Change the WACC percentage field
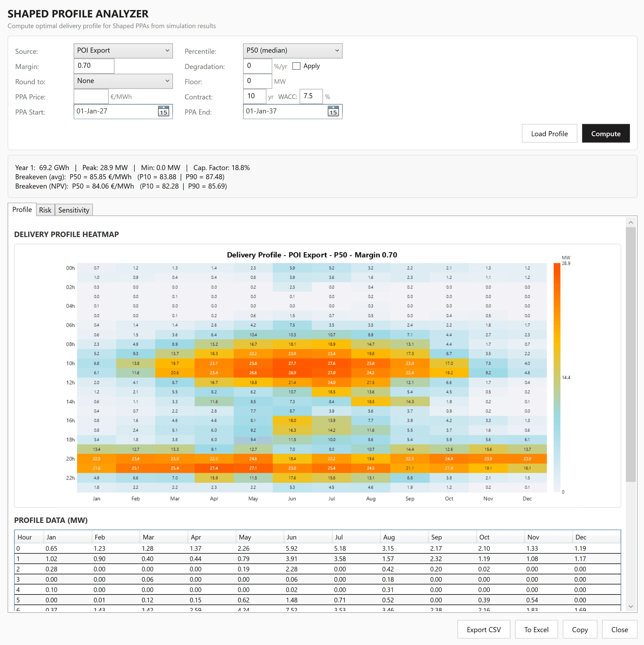 (311, 96)
